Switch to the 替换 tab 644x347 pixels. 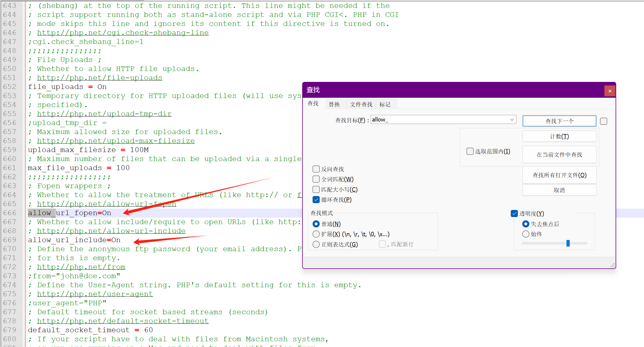tap(334, 104)
